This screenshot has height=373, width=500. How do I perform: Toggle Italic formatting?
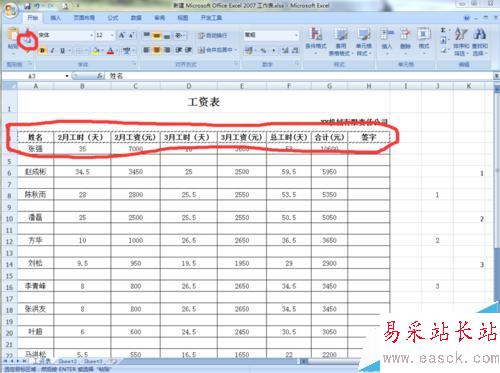(x=52, y=51)
